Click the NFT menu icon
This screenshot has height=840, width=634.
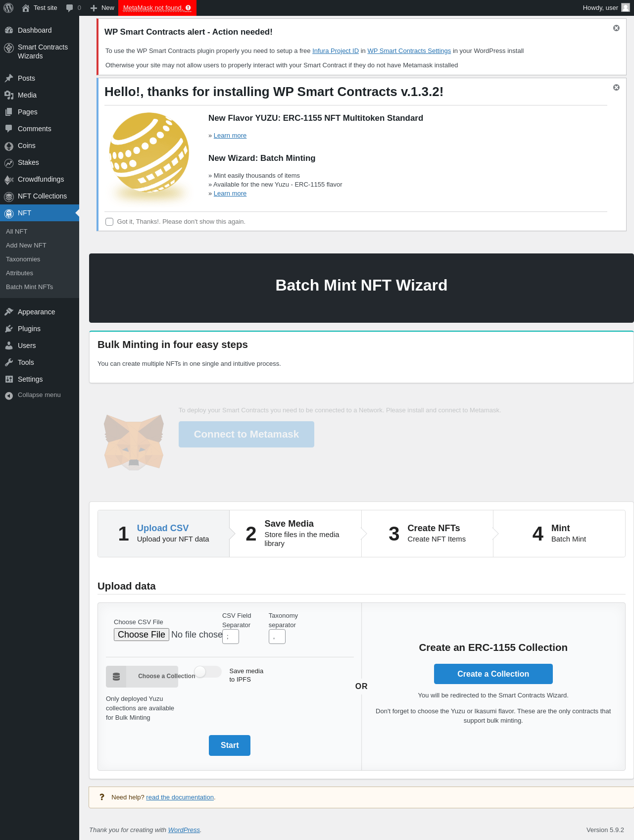pos(9,213)
